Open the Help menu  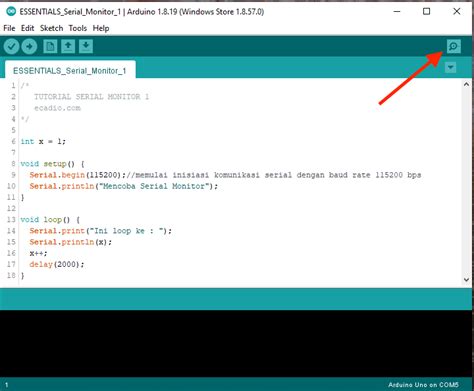(101, 28)
